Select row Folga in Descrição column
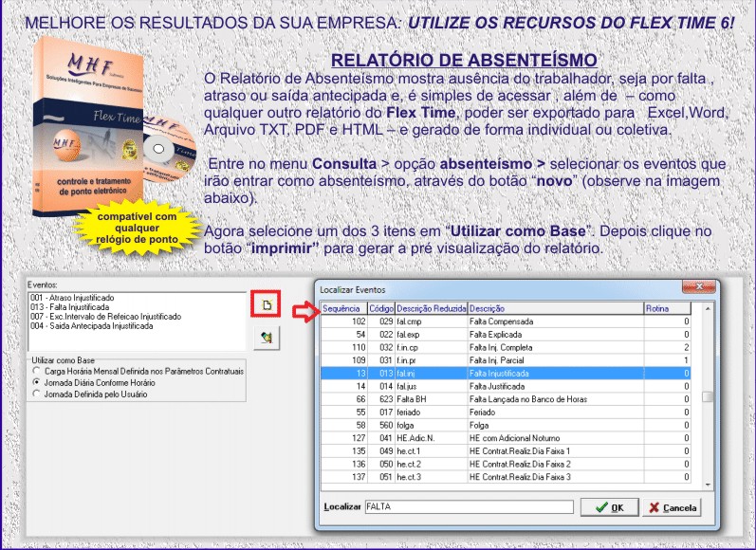Viewport: 756px width, 550px height. coord(556,426)
